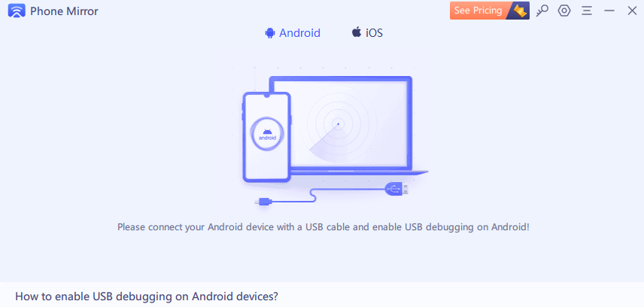Click the circular android badge on phone screen

(x=266, y=135)
